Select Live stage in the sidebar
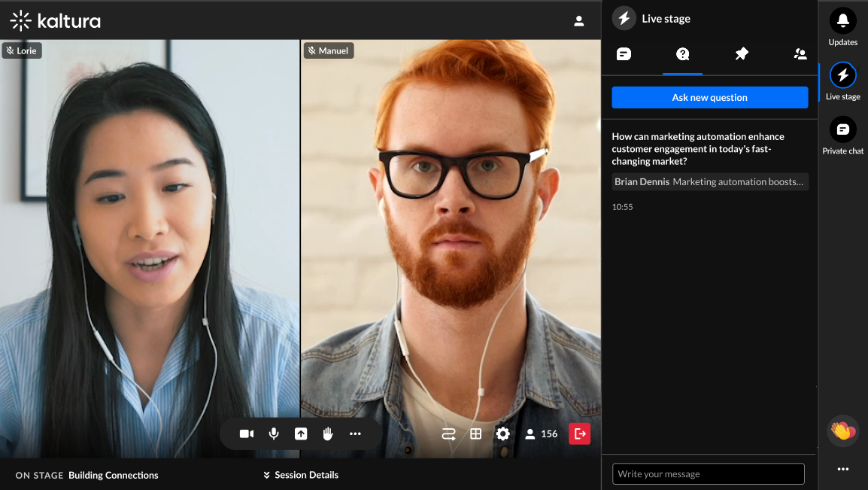This screenshot has width=868, height=490. coord(842,81)
